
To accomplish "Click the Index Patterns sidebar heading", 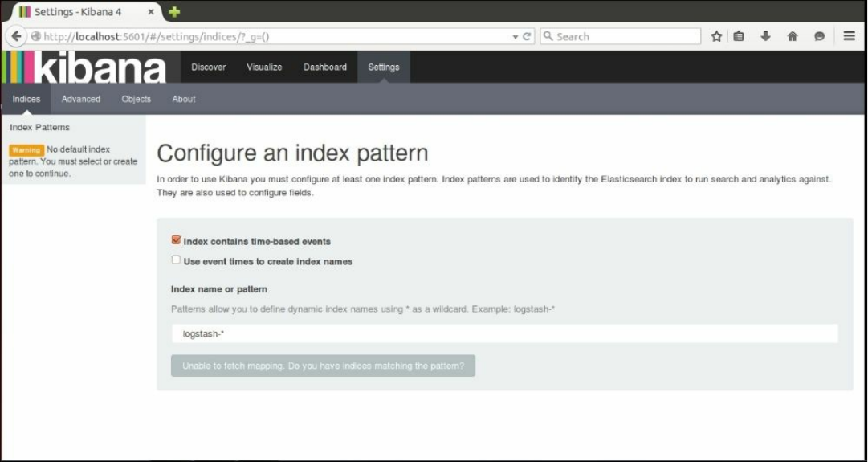I will click(x=40, y=127).
